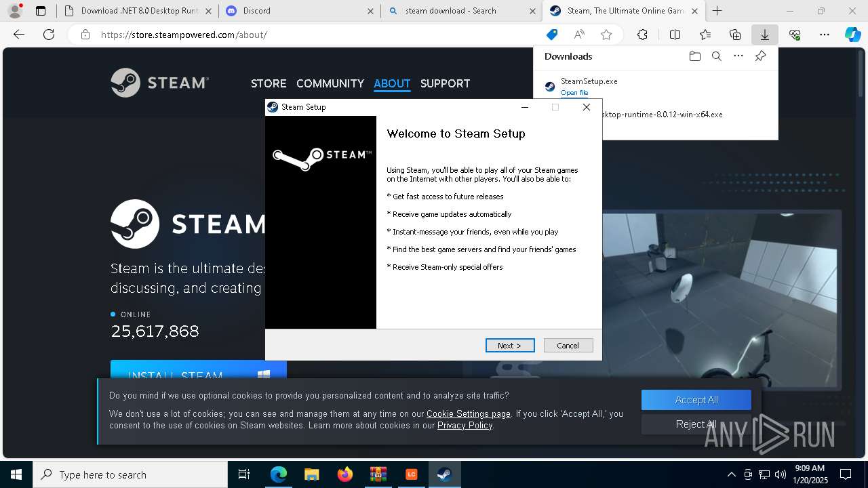
Task: Open ABOUT in Steam navigation
Action: [392, 83]
